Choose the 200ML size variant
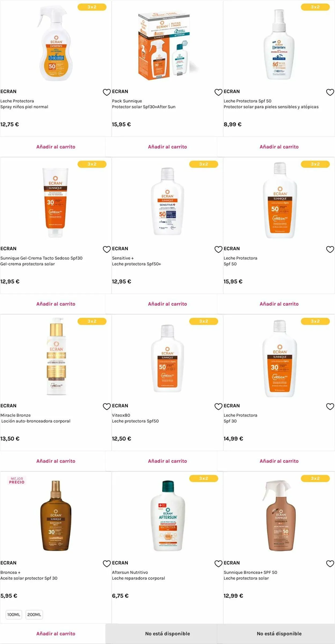This screenshot has height=644, width=335. click(x=34, y=615)
